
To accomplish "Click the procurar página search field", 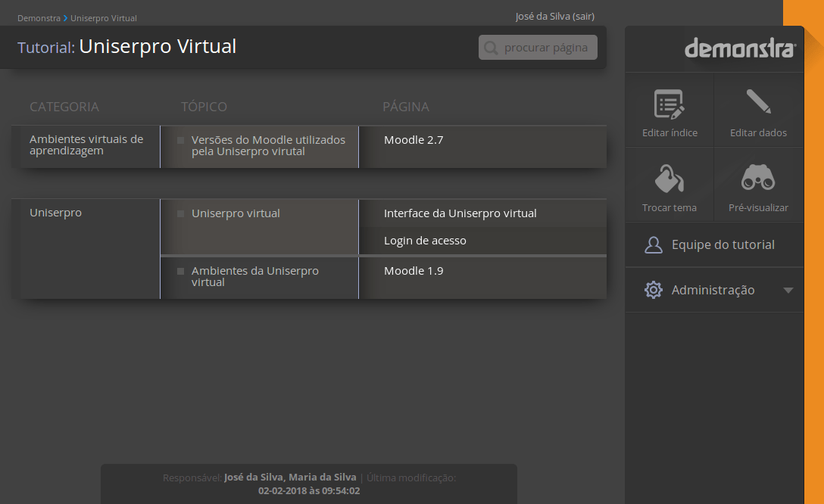I will 545,48.
